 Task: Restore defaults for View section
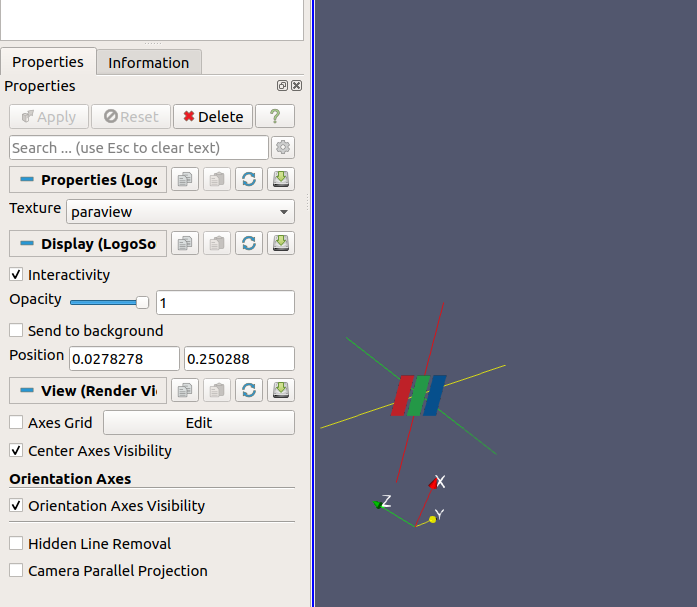point(249,390)
